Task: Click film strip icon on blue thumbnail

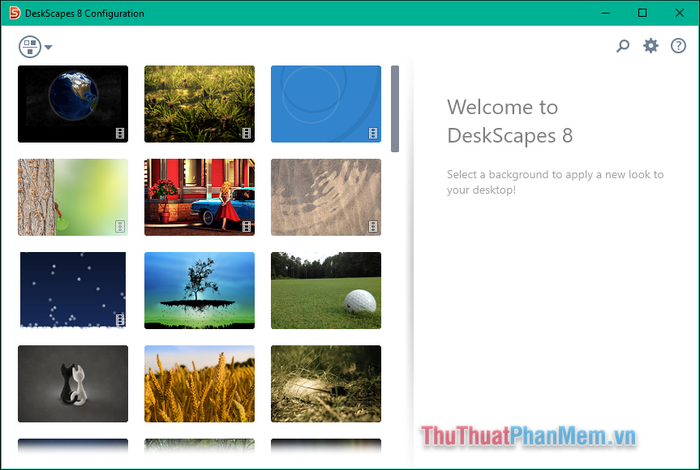Action: [373, 133]
